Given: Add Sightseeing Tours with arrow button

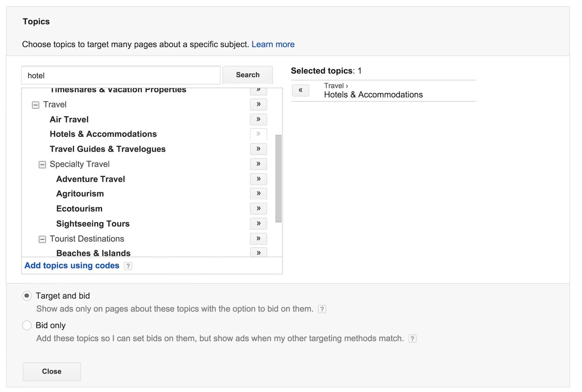Looking at the screenshot, I should [258, 223].
